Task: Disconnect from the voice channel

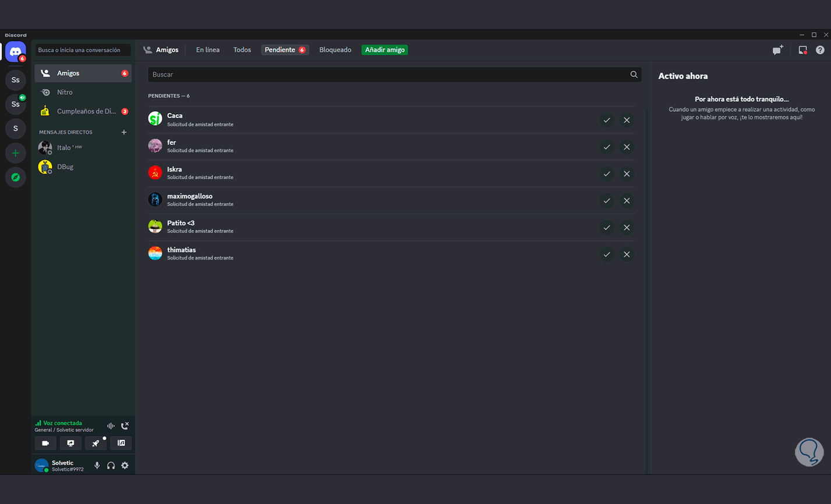Action: (x=125, y=426)
